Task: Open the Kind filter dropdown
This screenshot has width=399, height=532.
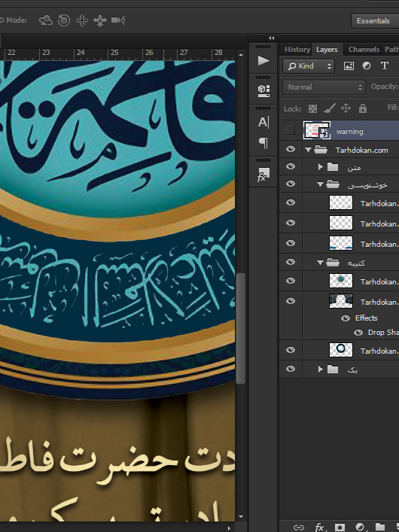Action: pos(309,65)
